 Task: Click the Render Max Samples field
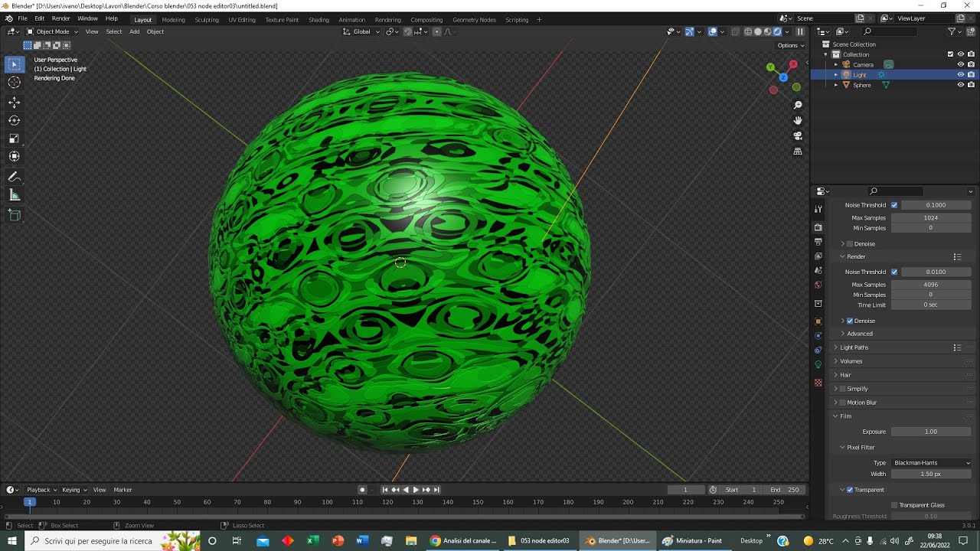[931, 285]
